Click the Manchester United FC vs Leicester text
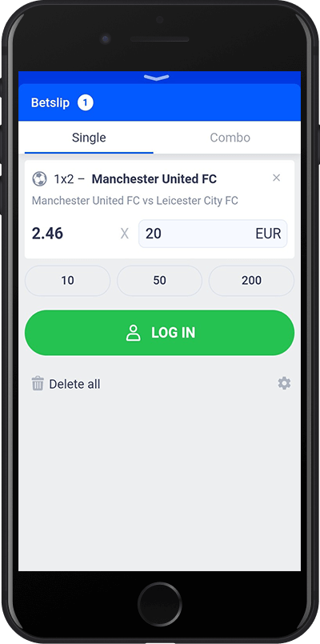The width and height of the screenshot is (320, 644). pyautogui.click(x=135, y=201)
